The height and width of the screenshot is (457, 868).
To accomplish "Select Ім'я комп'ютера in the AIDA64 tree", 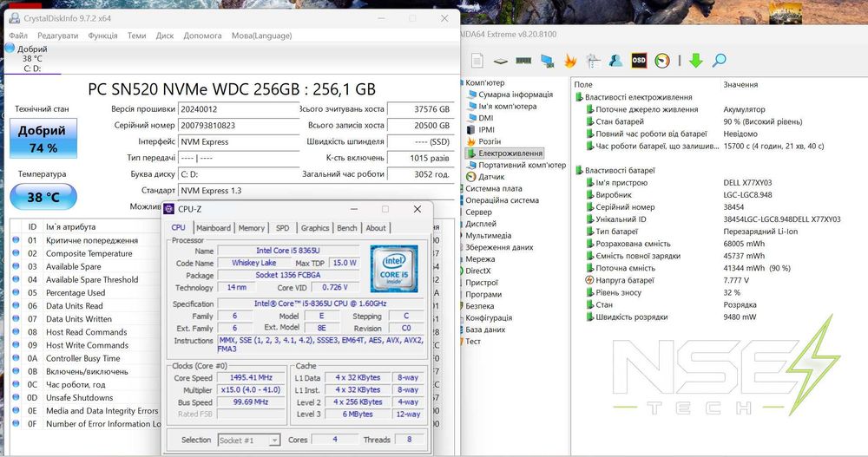I will 508,106.
